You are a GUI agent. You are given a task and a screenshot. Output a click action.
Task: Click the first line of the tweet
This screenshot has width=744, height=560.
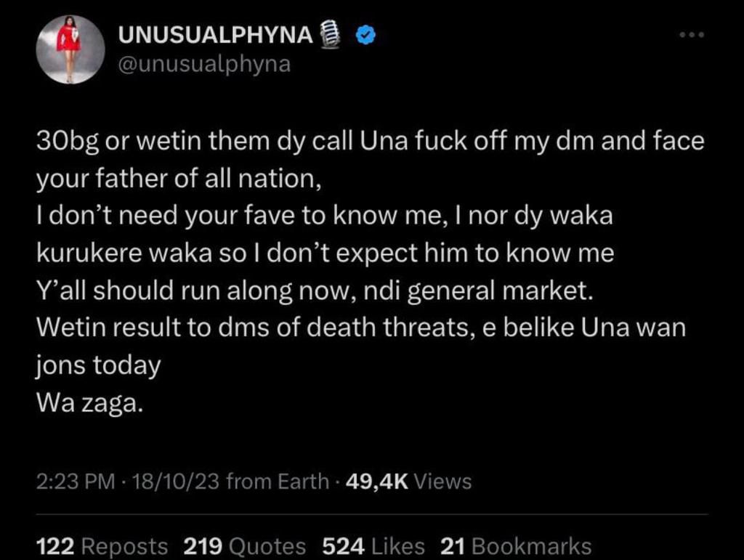tap(363, 141)
